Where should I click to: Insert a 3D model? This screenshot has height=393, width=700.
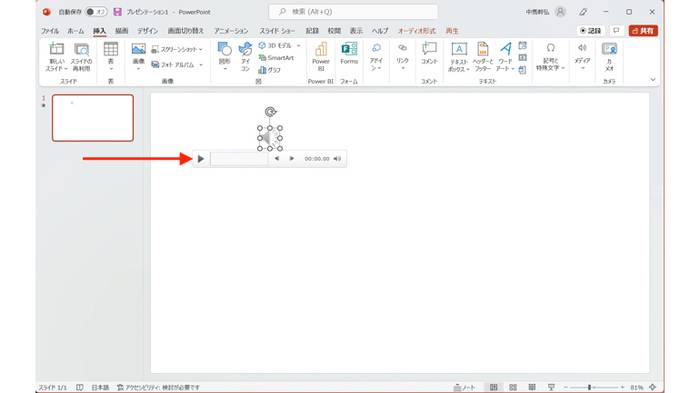point(279,46)
